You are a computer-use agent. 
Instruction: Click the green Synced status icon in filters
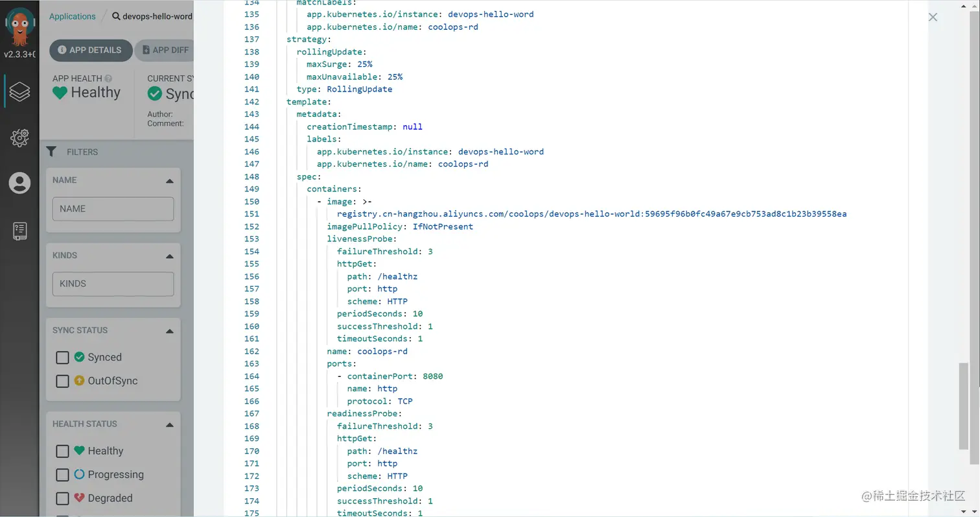pyautogui.click(x=80, y=357)
